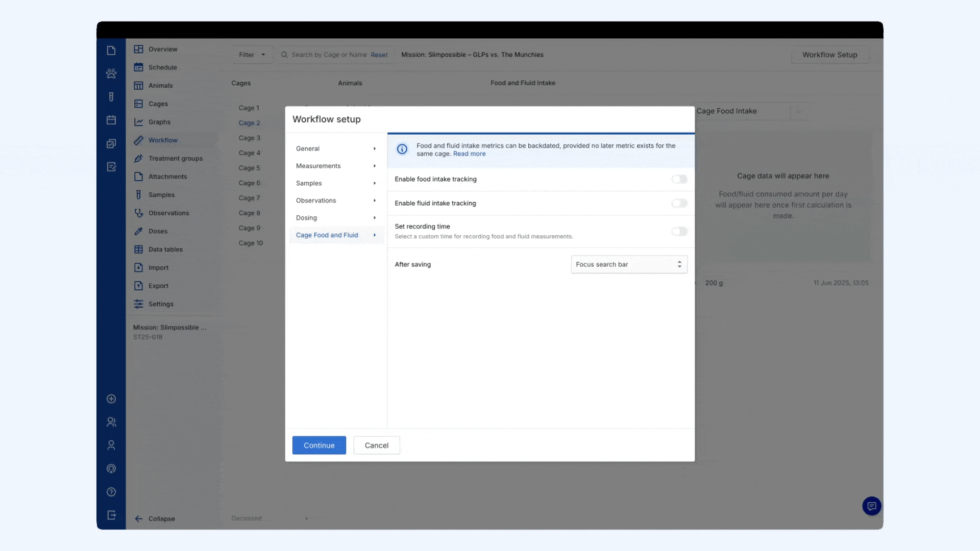This screenshot has height=551, width=980.
Task: Click the logout icon in blue sidebar
Action: coord(111,515)
